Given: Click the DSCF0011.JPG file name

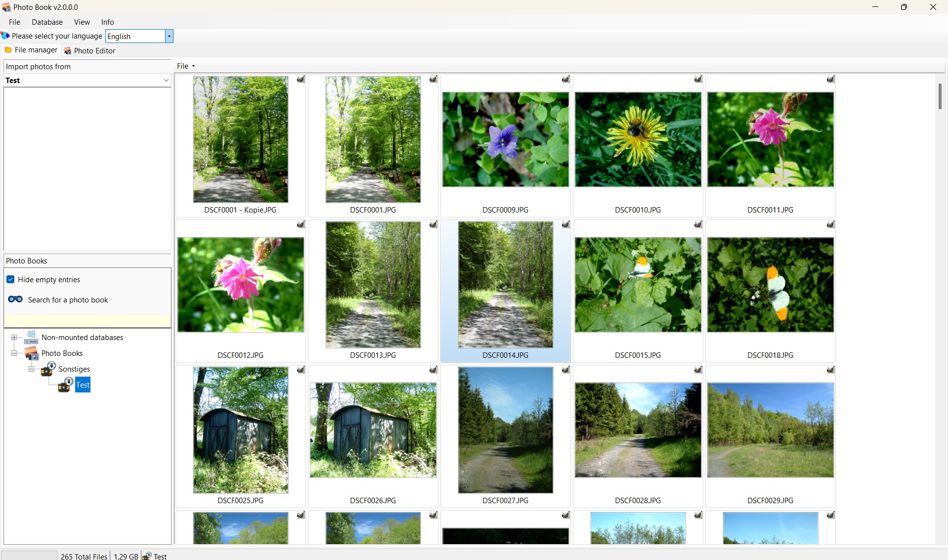Looking at the screenshot, I should [x=770, y=210].
